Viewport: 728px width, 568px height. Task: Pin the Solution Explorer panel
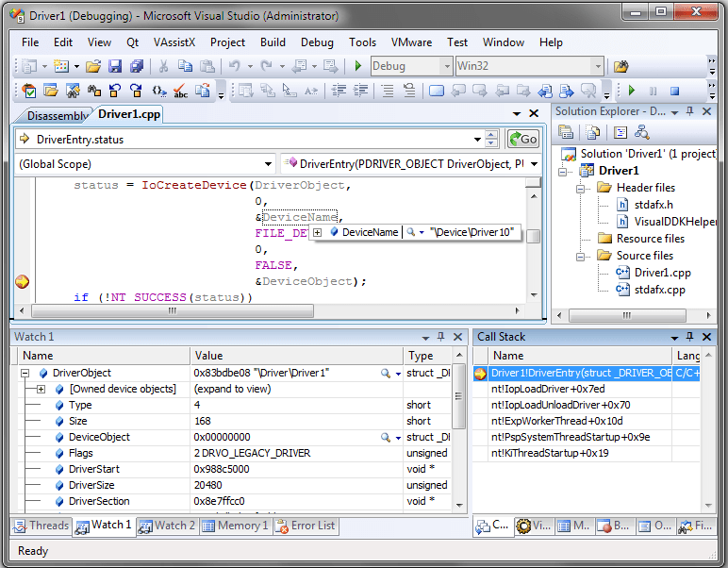(x=690, y=111)
